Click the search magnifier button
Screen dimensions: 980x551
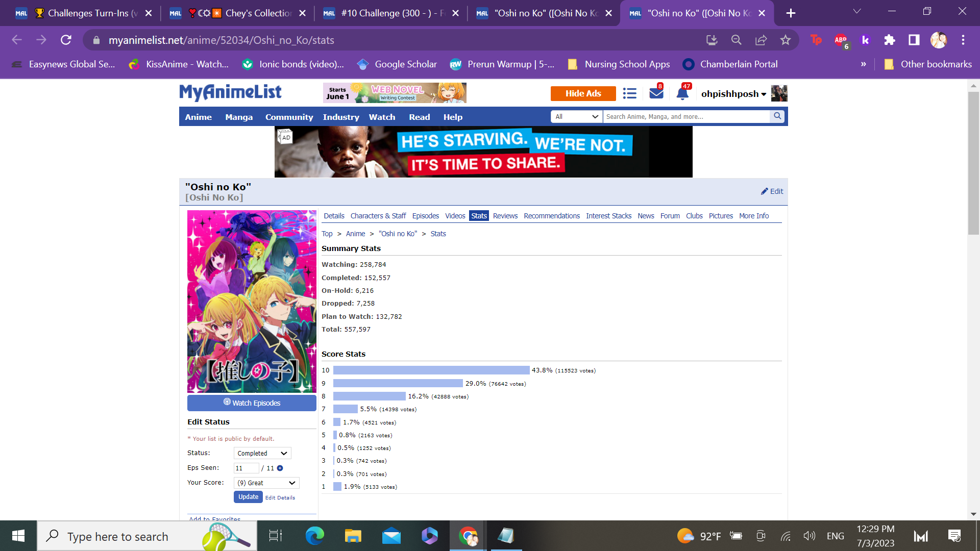(x=777, y=116)
